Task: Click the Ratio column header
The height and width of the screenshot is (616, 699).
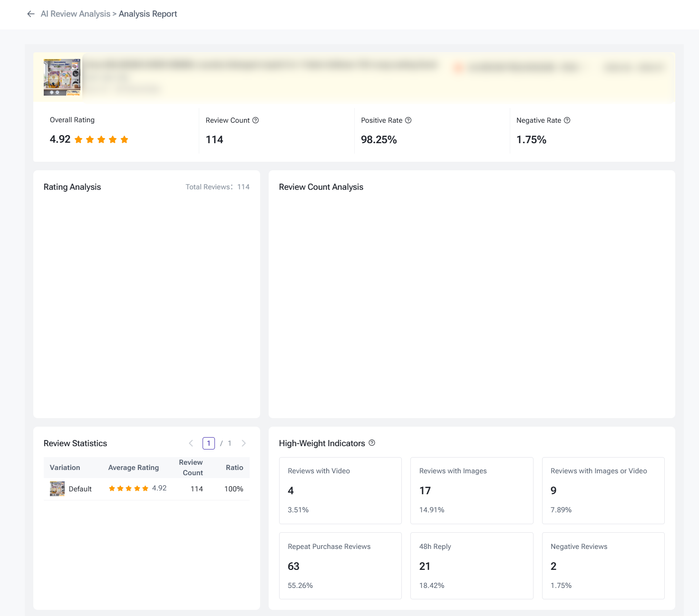Action: pyautogui.click(x=234, y=468)
